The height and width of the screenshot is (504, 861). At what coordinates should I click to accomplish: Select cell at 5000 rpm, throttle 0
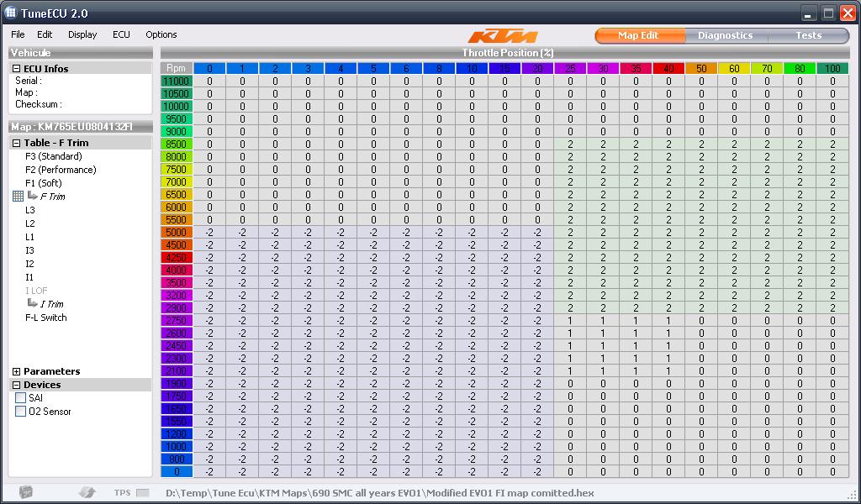pyautogui.click(x=209, y=232)
